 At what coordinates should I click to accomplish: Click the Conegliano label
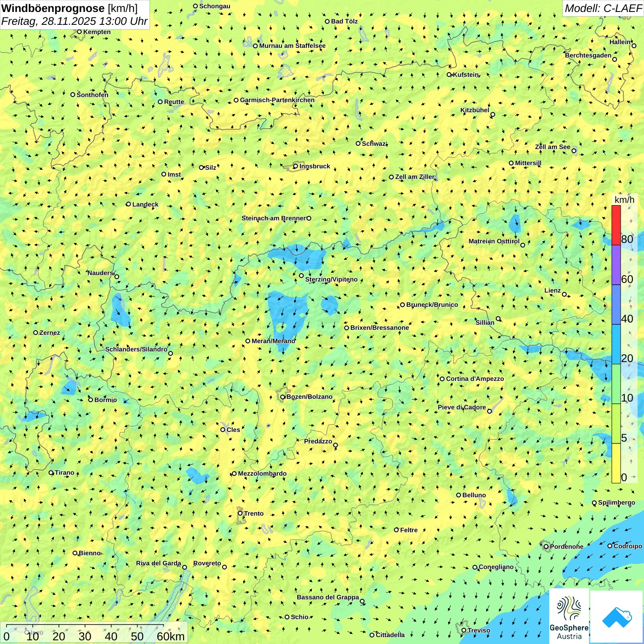coord(496,567)
